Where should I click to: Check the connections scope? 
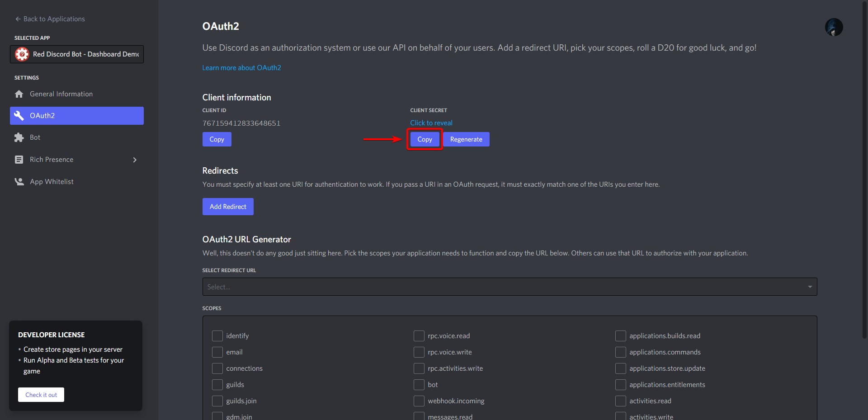[x=217, y=368]
